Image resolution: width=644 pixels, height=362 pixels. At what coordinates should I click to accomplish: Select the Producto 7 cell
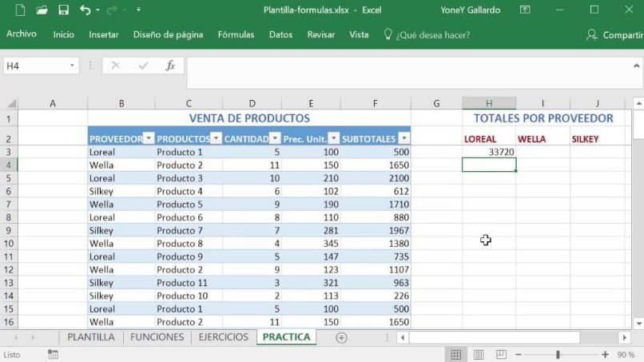189,230
